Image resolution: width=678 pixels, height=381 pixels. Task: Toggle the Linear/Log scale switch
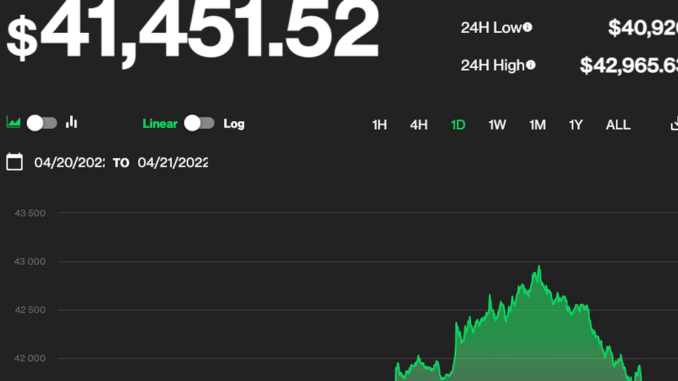coord(199,123)
